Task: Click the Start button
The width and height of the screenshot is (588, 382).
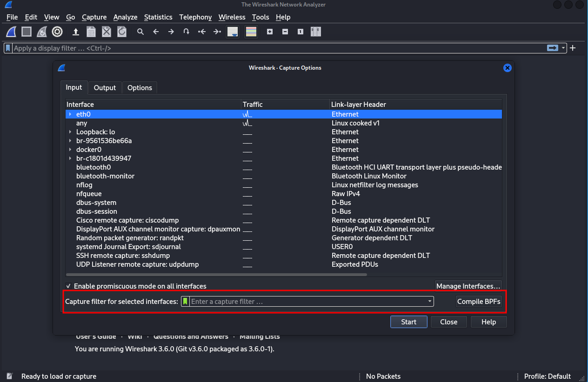Action: 409,322
